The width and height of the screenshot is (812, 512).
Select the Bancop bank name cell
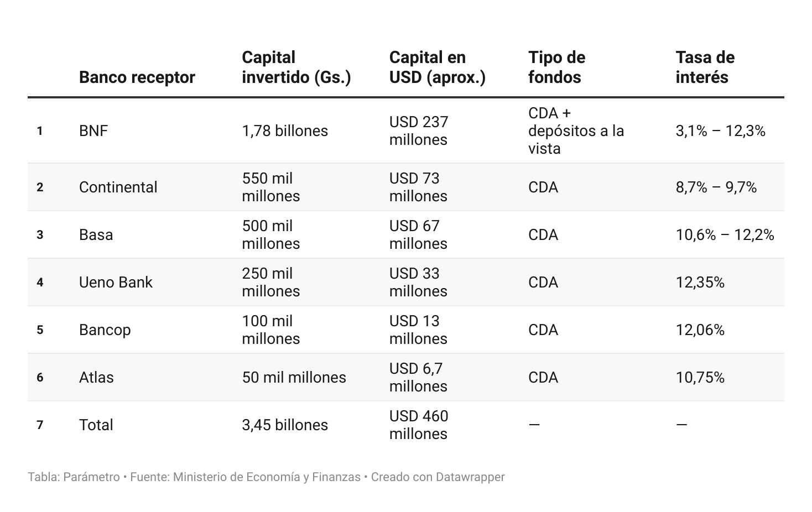(105, 330)
